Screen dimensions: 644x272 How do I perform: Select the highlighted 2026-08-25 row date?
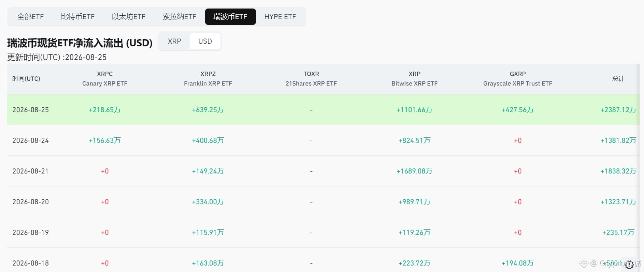pos(31,110)
